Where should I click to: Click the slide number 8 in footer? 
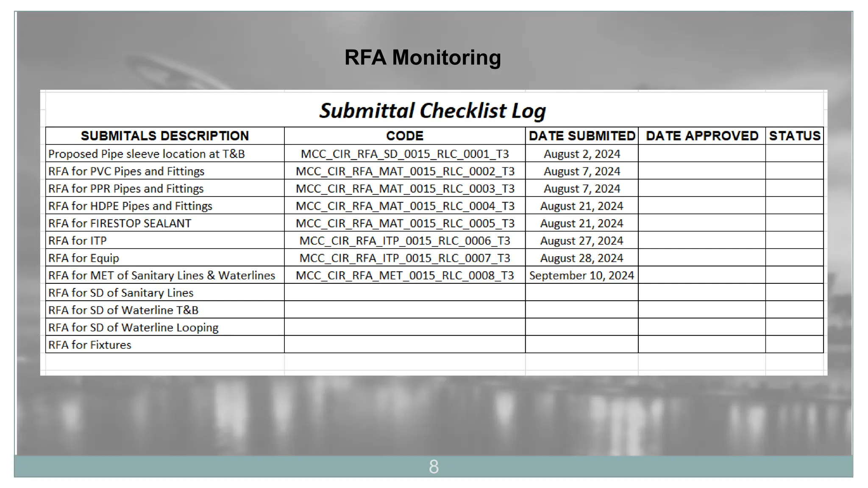coord(434,466)
